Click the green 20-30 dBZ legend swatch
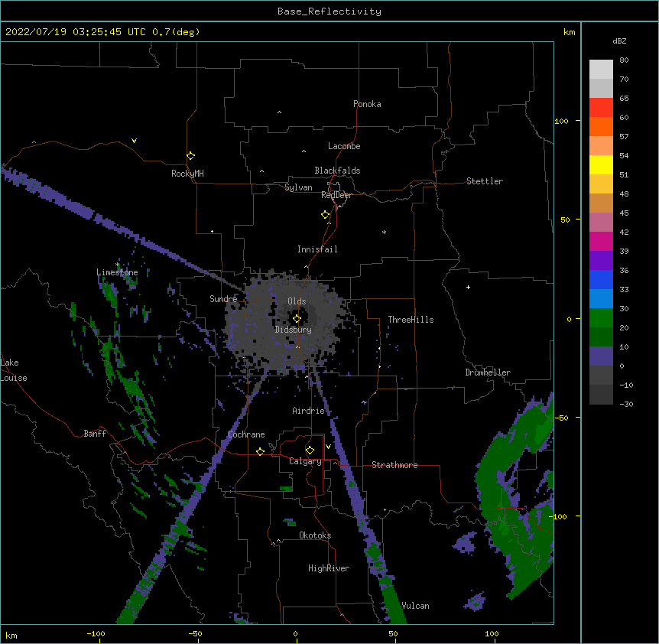The height and width of the screenshot is (644, 659). (x=601, y=318)
